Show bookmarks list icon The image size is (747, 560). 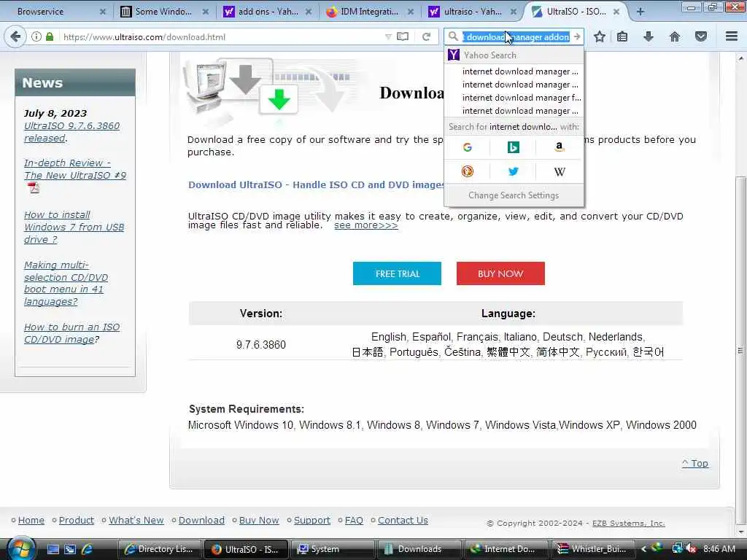pos(622,36)
